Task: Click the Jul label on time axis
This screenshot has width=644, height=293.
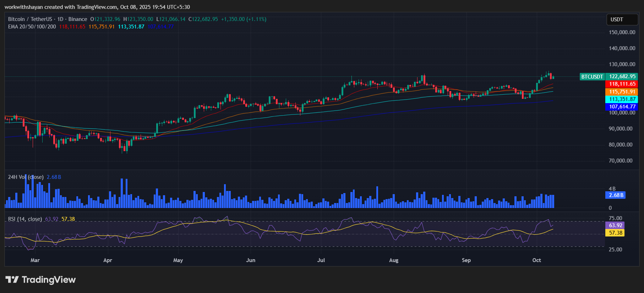Action: 321,260
